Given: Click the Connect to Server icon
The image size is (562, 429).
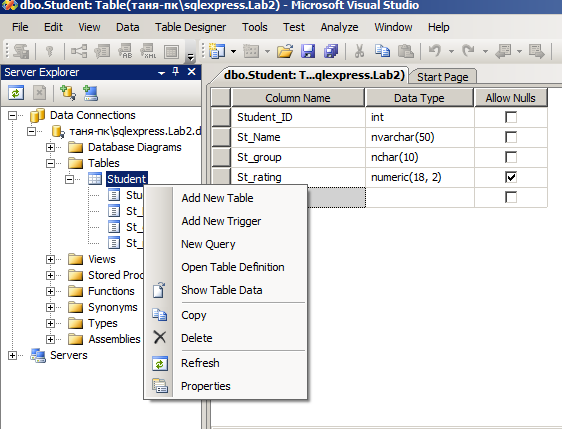Looking at the screenshot, I should point(90,93).
